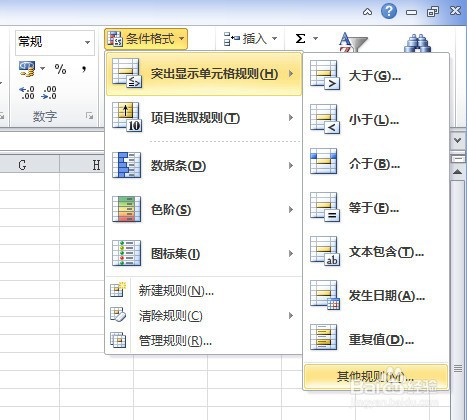
Task: Click the AutoSum Σ button
Action: tap(300, 39)
